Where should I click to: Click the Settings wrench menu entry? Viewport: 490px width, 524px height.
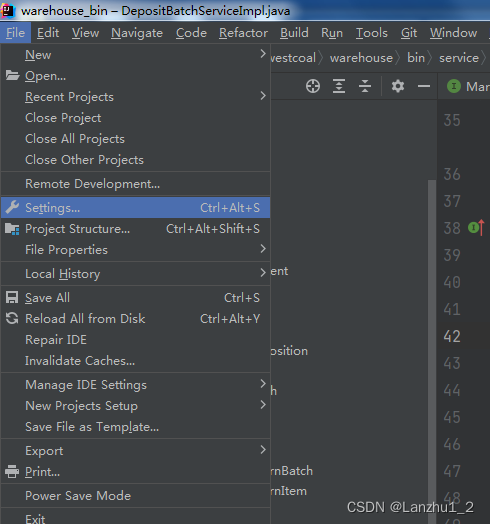tap(135, 208)
